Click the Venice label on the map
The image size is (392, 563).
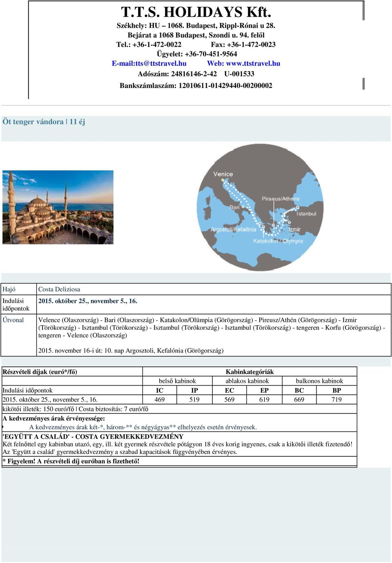point(223,174)
